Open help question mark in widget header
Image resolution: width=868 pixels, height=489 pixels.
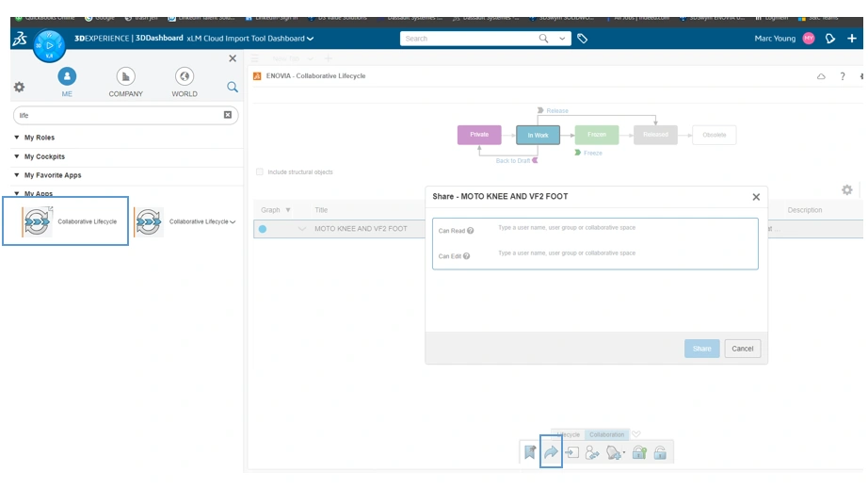[843, 76]
